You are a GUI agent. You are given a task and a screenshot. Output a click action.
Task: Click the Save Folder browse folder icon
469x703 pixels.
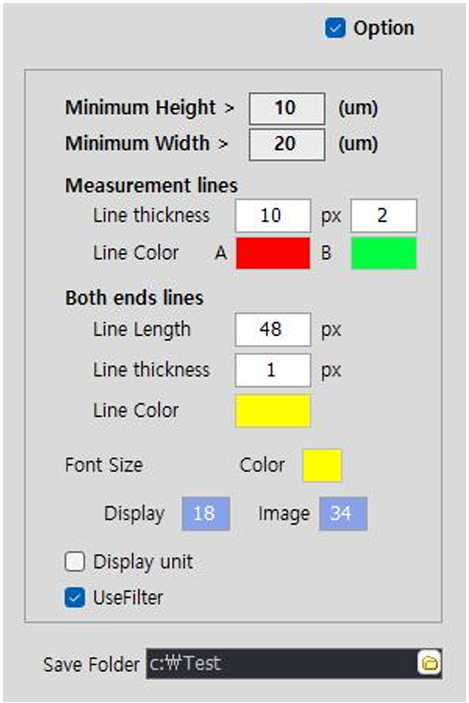(429, 663)
